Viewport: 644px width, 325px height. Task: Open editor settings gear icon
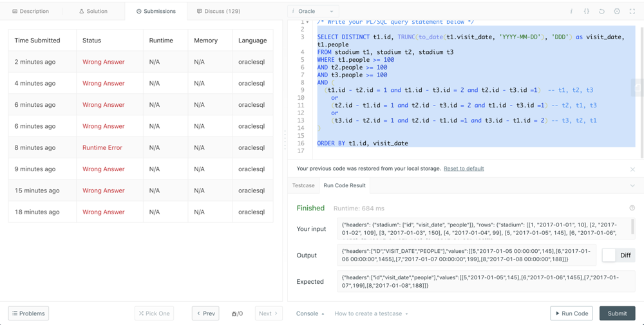click(617, 12)
